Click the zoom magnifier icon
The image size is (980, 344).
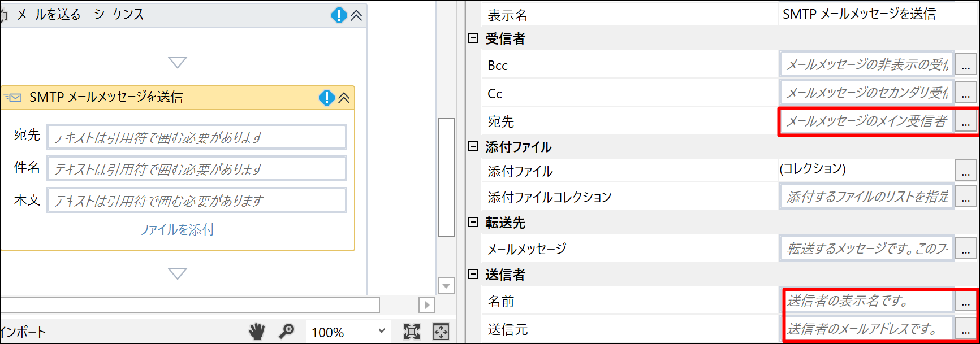pos(287,332)
